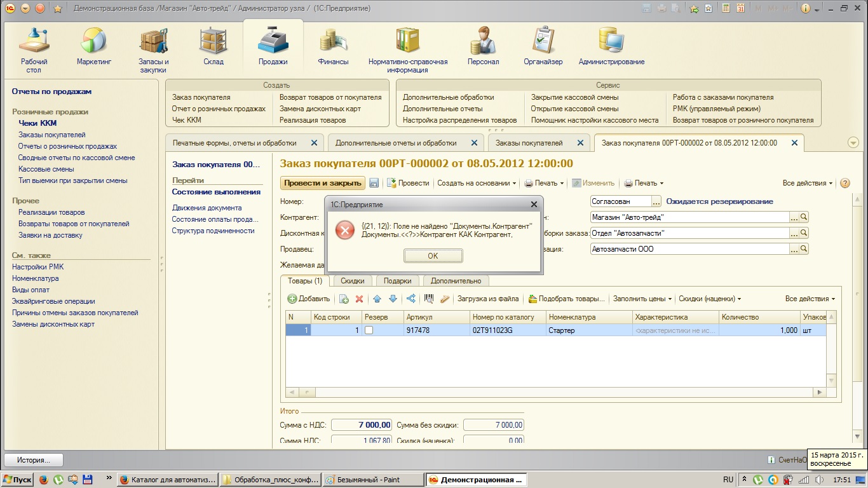Click vertical scrollbar of goods table
Screen dimensions: 868x488
point(832,348)
